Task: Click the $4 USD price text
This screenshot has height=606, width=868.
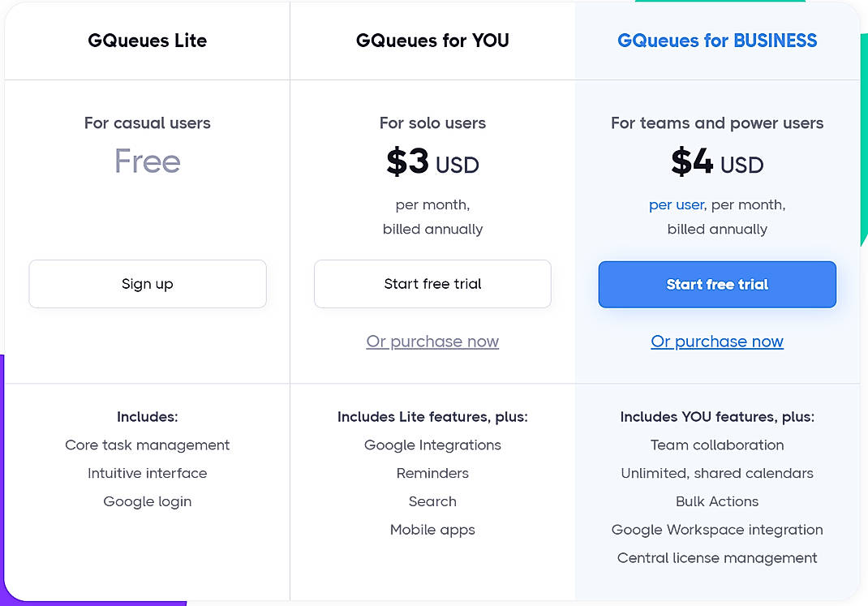Action: click(x=716, y=163)
